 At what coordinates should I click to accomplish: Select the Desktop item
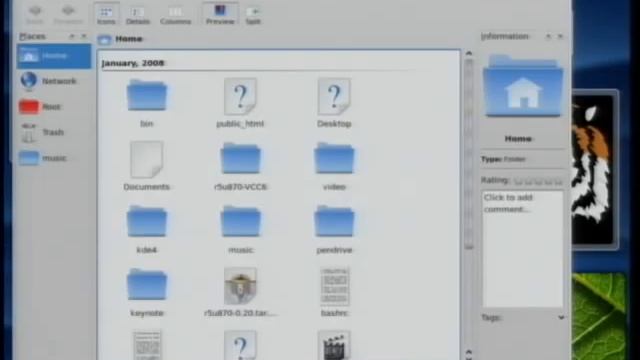(x=334, y=104)
